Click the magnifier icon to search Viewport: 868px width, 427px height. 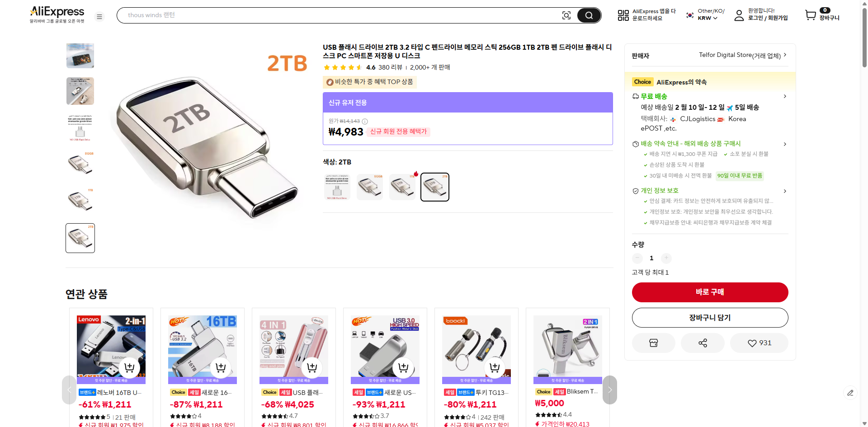(x=589, y=15)
